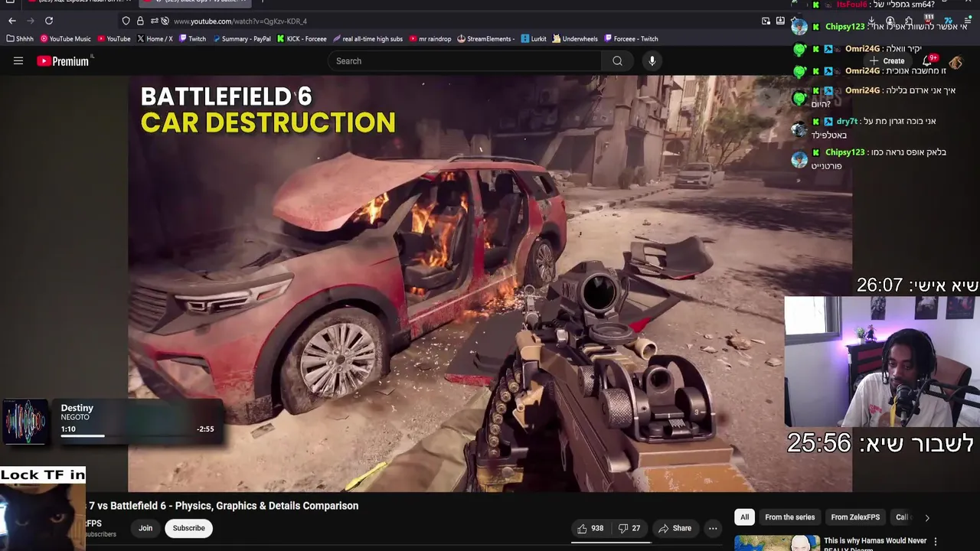Click the search magnifier button
The image size is (980, 551).
coord(617,61)
